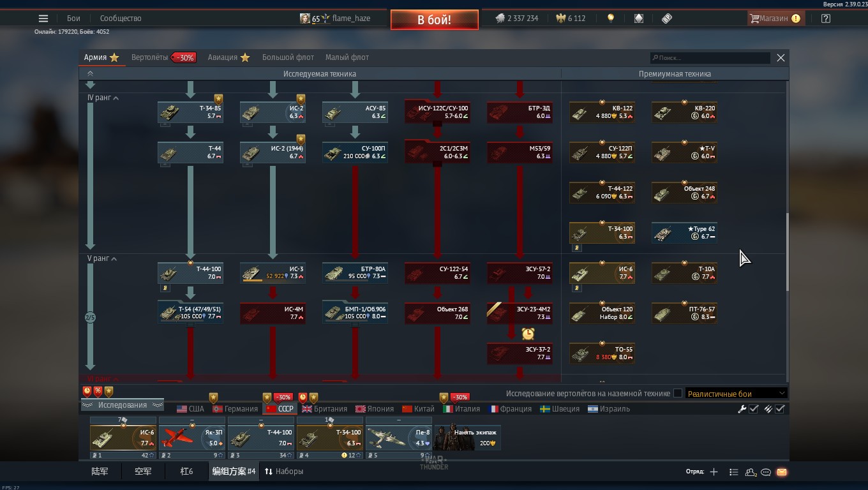
Task: Close the research tree window
Action: coord(781,57)
